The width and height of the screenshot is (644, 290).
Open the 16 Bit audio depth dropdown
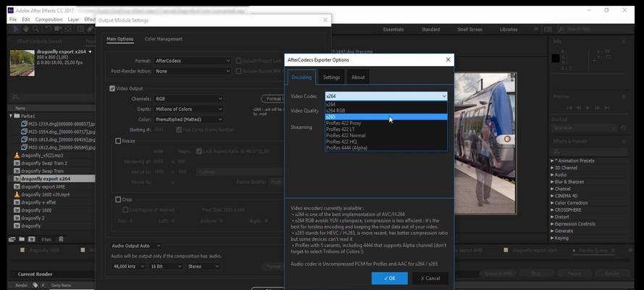pos(166,266)
